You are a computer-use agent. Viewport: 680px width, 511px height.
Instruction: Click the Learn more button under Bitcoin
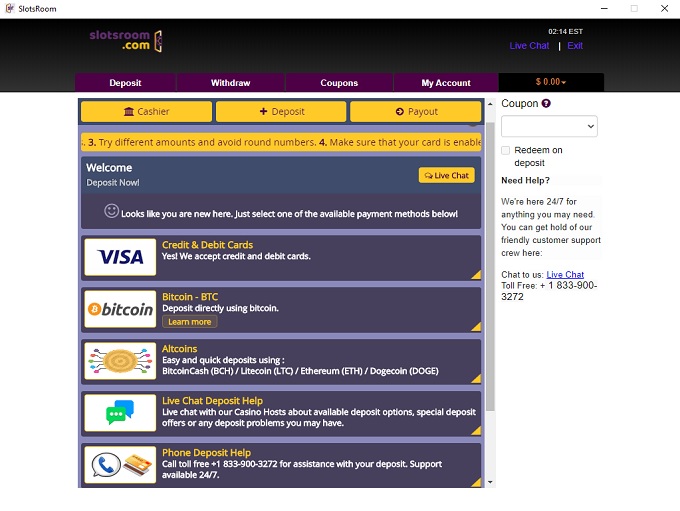point(190,322)
